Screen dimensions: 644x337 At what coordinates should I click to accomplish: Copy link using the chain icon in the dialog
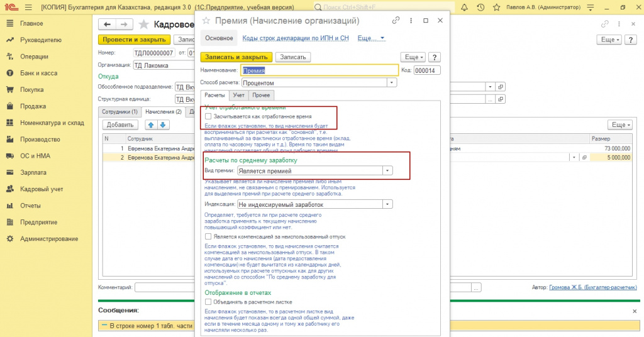(396, 20)
